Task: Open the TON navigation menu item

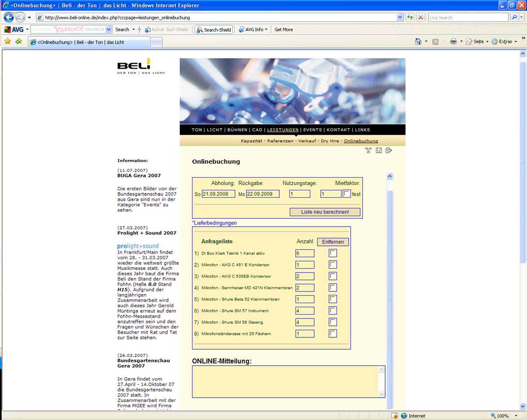Action: (x=197, y=130)
